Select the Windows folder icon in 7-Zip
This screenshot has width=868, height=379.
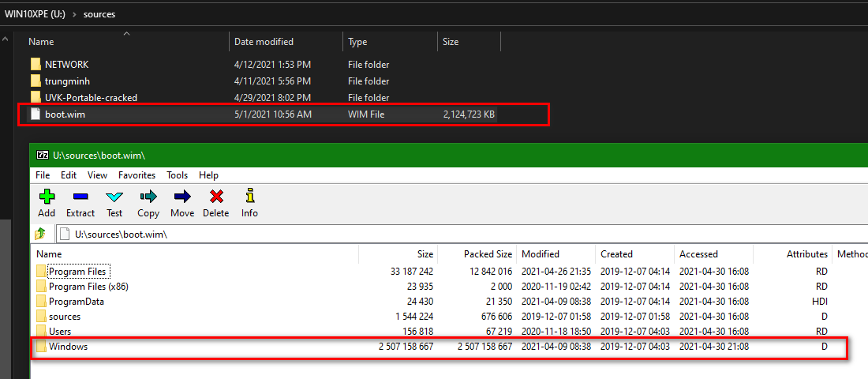point(42,347)
